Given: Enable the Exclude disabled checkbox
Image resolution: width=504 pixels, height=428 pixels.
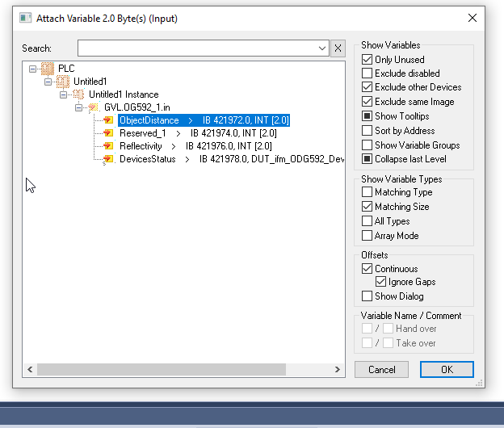Looking at the screenshot, I should [x=367, y=73].
